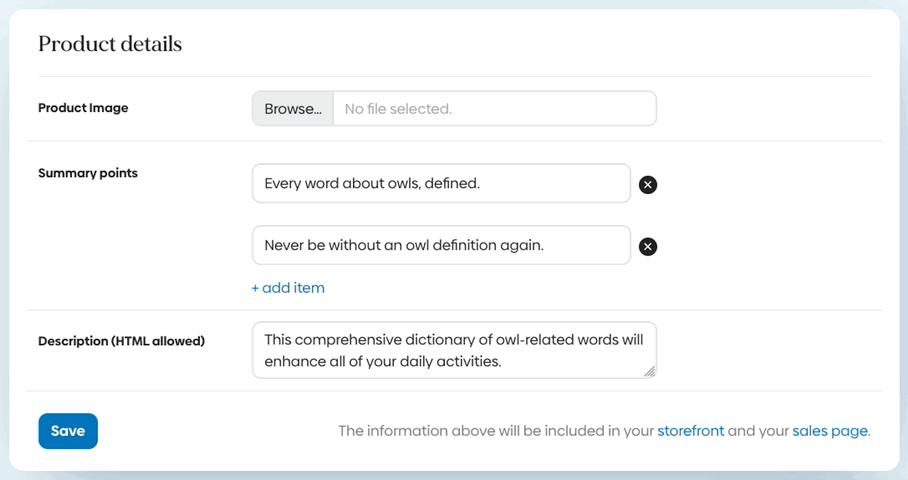This screenshot has width=908, height=480.
Task: Click the word 'defined.' in first summary point
Action: click(452, 184)
